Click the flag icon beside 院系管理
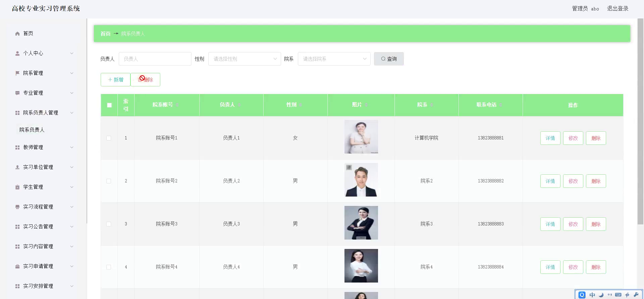Viewport: 644px width, 299px height. (17, 73)
